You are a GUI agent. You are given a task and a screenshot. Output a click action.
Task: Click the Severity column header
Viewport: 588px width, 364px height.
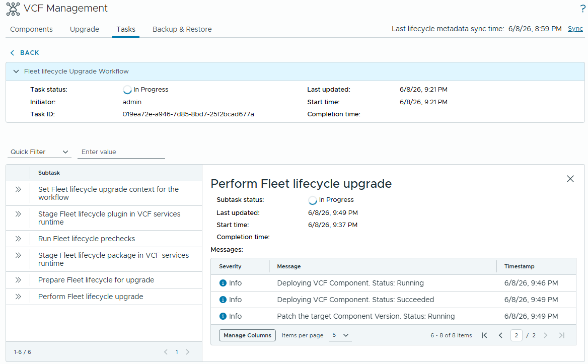pos(230,266)
